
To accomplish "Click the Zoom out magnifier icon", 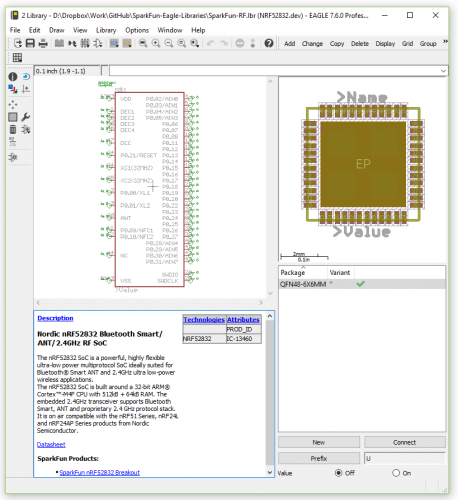I will coord(169,43).
